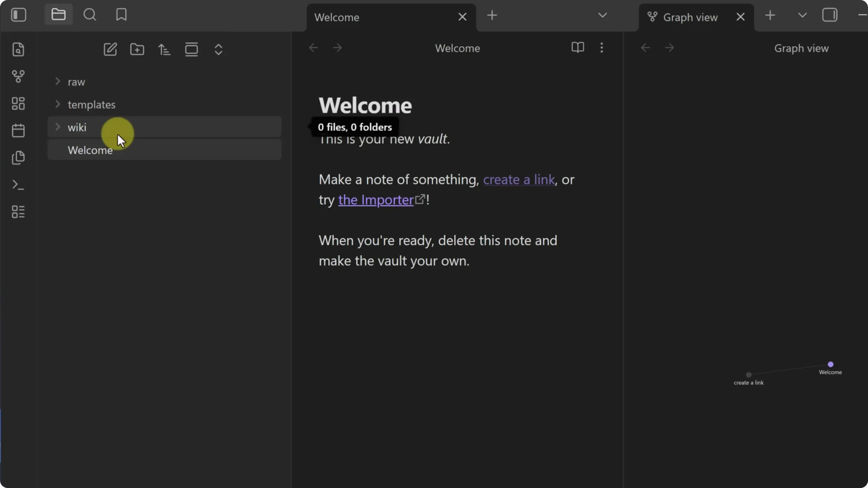Add a new tab in the Graph view pane

point(770,15)
